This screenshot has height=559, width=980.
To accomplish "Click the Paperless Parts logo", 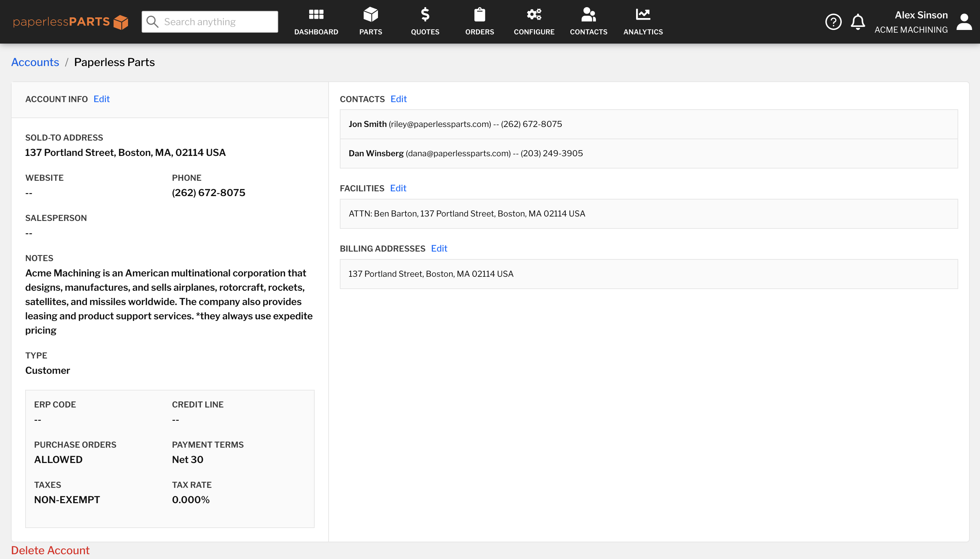I will 70,22.
